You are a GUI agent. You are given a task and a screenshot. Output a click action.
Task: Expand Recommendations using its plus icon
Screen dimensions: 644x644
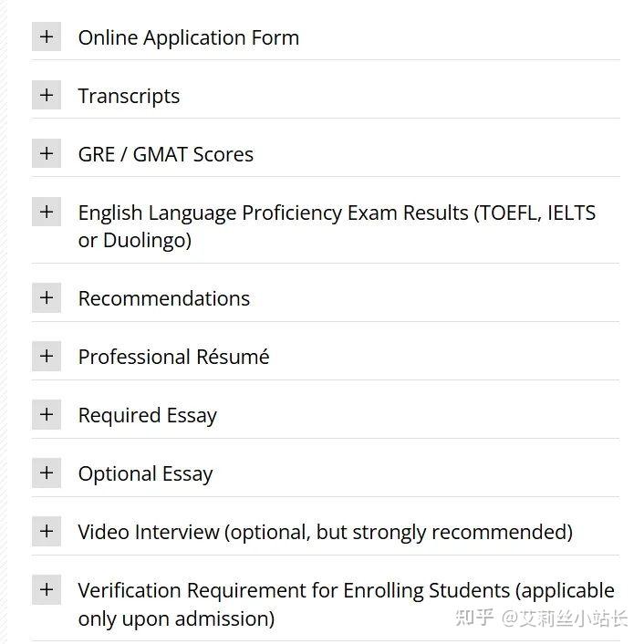(47, 298)
